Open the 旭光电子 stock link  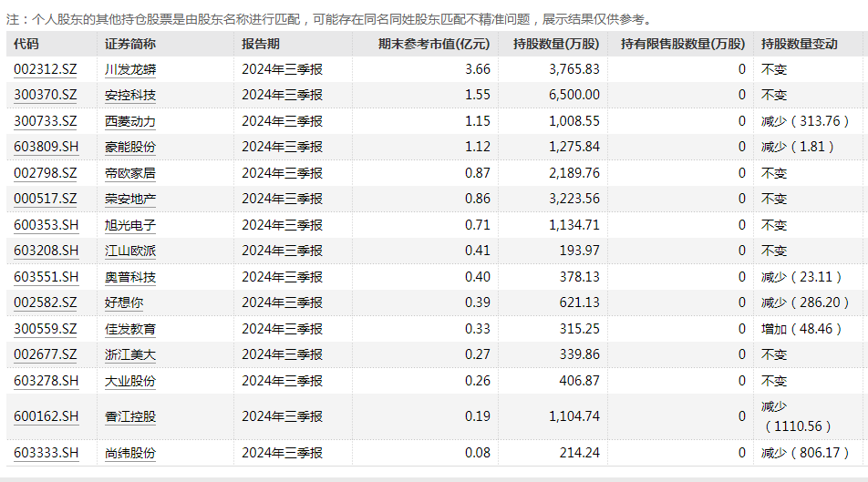[x=130, y=225]
